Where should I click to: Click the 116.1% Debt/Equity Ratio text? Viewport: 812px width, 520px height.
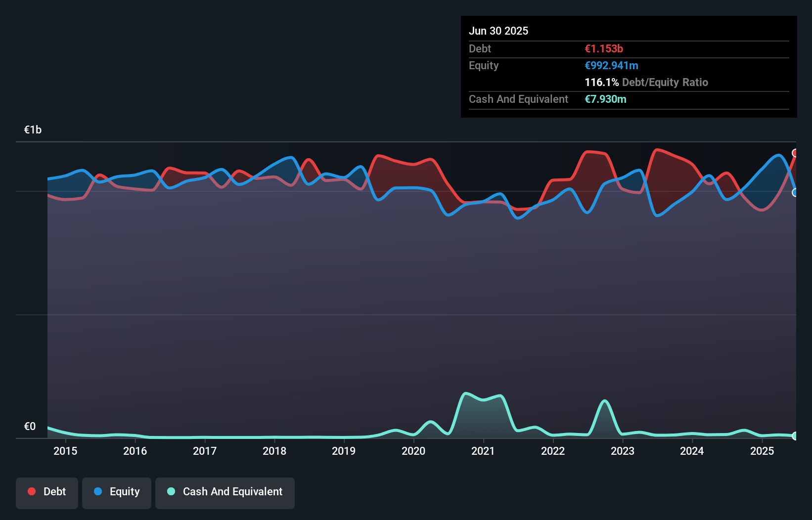(x=646, y=82)
